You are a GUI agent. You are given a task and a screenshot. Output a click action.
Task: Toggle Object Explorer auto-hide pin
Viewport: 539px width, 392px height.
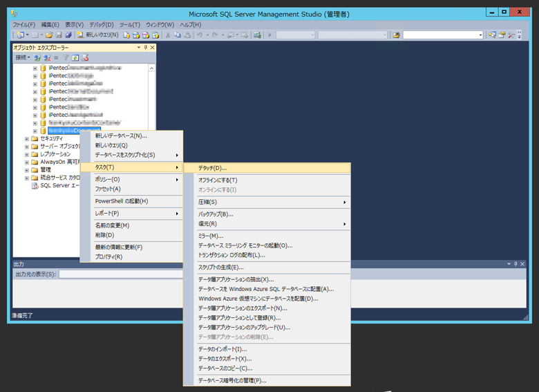[145, 48]
